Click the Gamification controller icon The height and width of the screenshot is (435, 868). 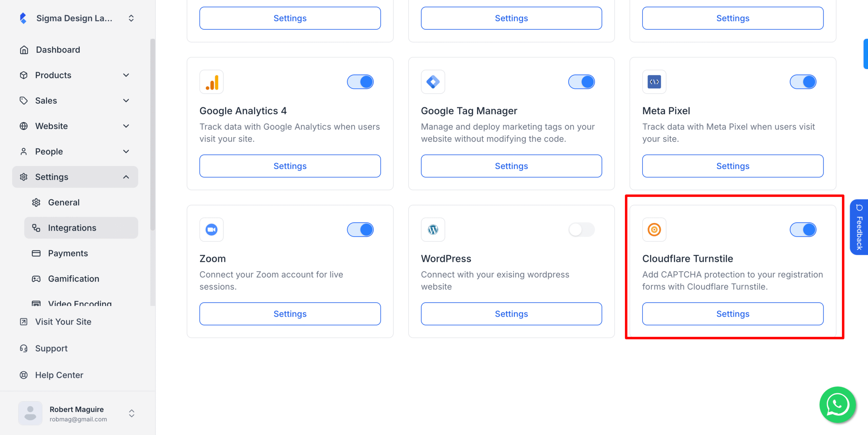(x=36, y=278)
